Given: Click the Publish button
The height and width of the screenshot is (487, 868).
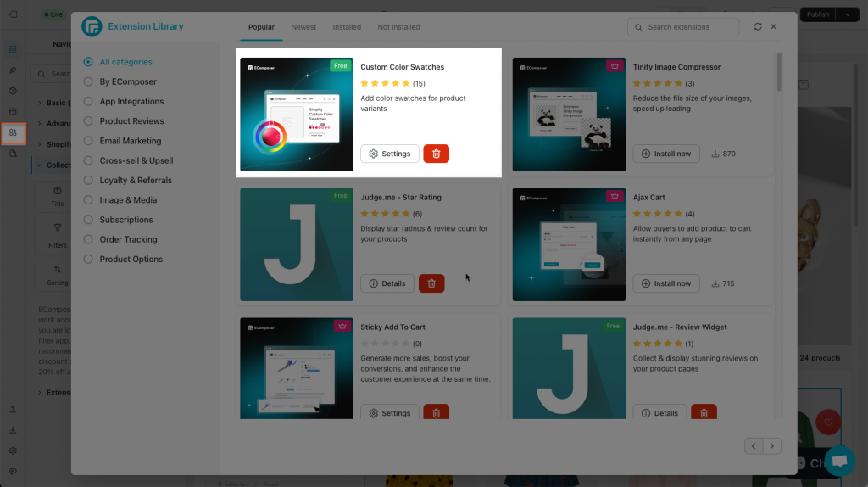Looking at the screenshot, I should [818, 14].
